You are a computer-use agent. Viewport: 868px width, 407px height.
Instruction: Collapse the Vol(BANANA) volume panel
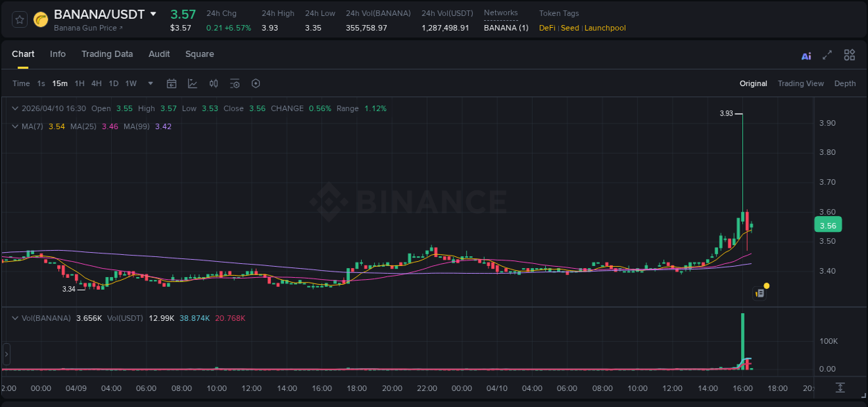coord(14,317)
